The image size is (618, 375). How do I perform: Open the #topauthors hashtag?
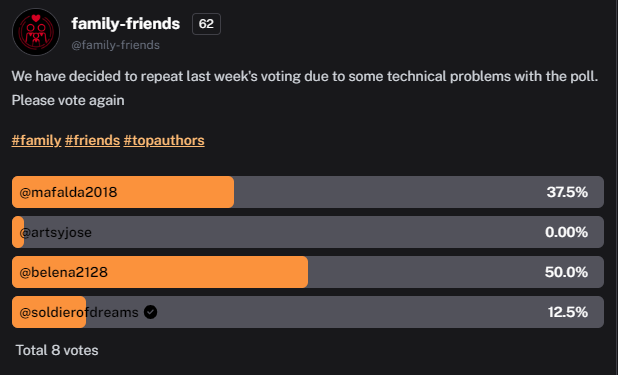click(164, 140)
